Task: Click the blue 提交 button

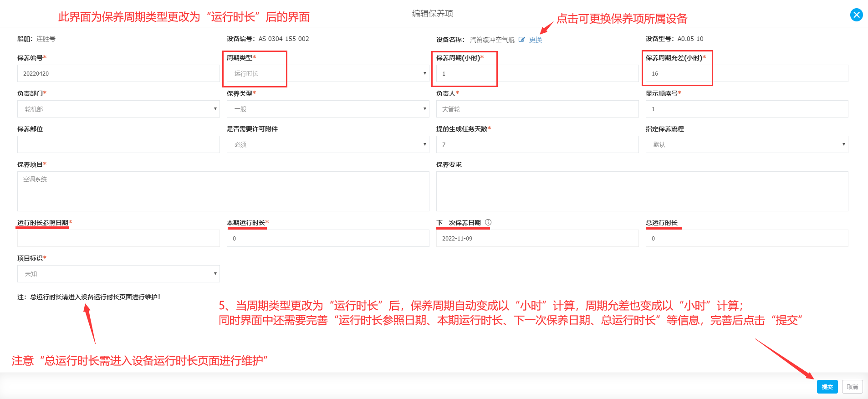Action: click(827, 387)
